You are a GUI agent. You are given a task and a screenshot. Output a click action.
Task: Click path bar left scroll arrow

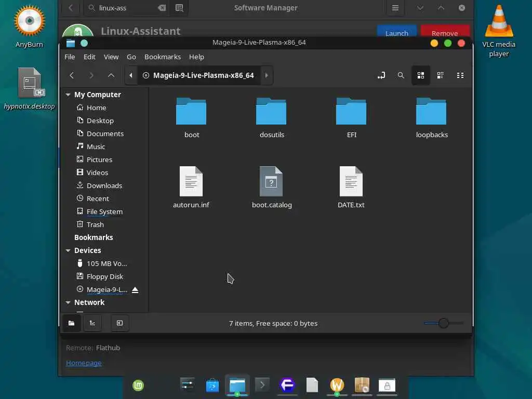pyautogui.click(x=131, y=75)
